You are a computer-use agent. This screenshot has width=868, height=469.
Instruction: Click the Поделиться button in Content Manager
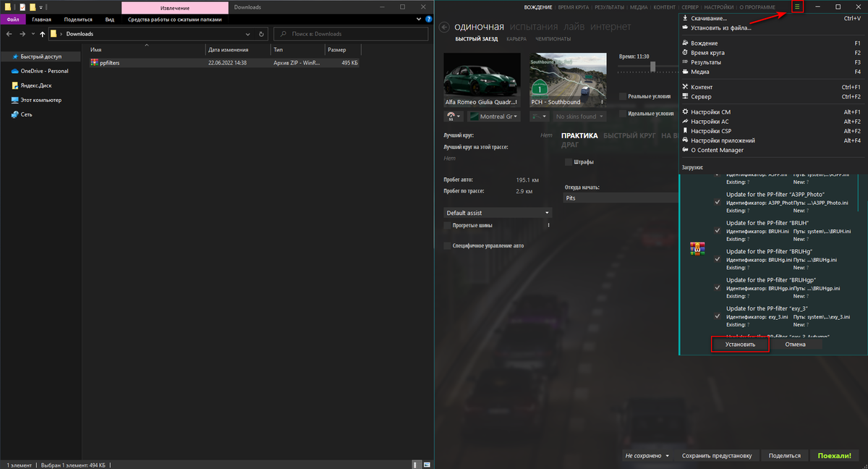click(x=785, y=456)
